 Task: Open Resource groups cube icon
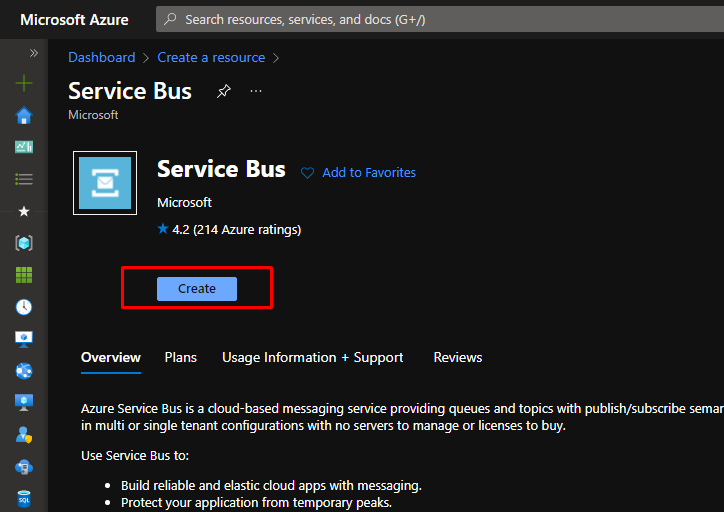tap(24, 243)
